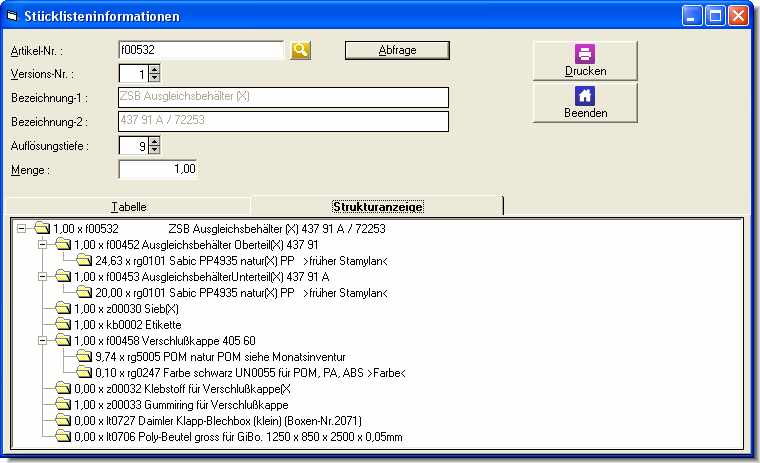Collapse the f00458 Verschlußkappe tree node

coord(41,341)
